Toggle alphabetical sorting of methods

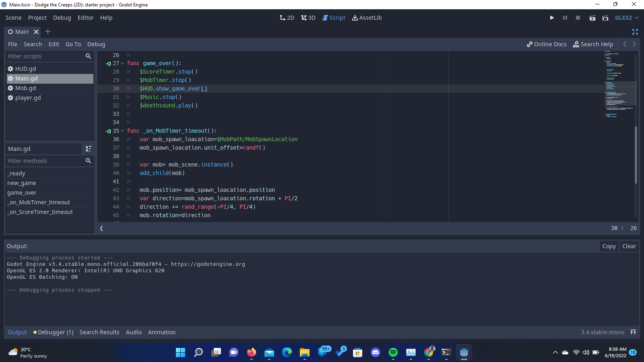click(89, 149)
